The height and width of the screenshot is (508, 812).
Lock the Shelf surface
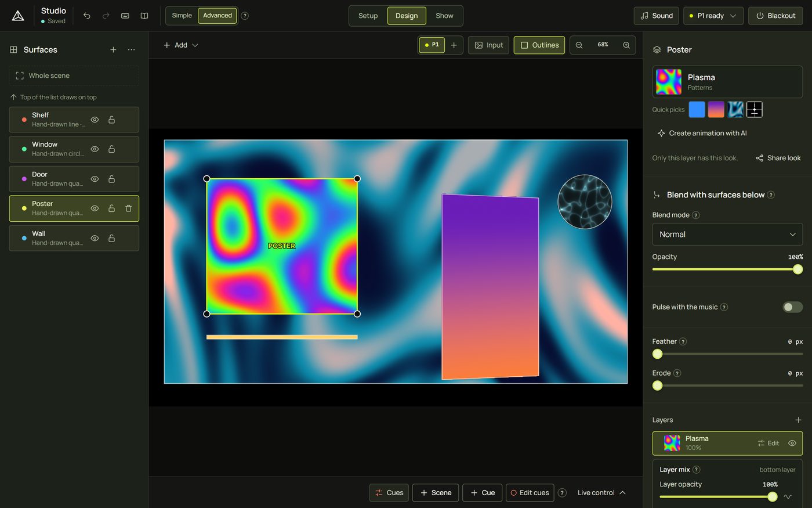[111, 120]
